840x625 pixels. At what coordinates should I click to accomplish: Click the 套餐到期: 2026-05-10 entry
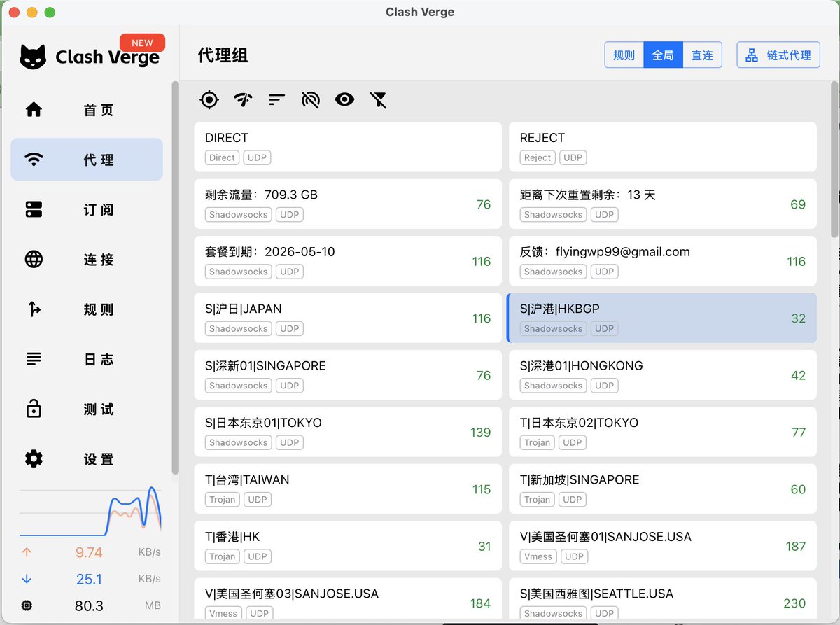click(348, 261)
